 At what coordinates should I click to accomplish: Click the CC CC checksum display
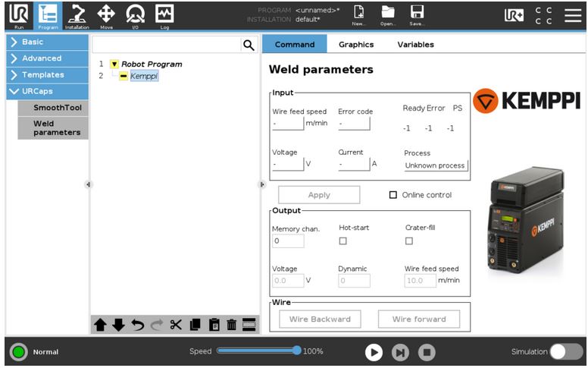click(x=543, y=15)
